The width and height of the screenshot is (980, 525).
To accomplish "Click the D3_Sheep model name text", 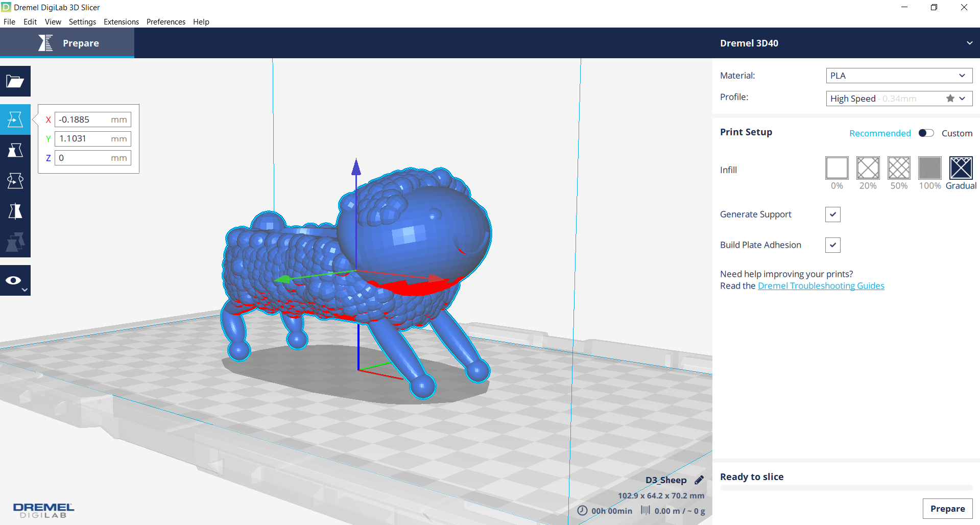I will (x=666, y=480).
